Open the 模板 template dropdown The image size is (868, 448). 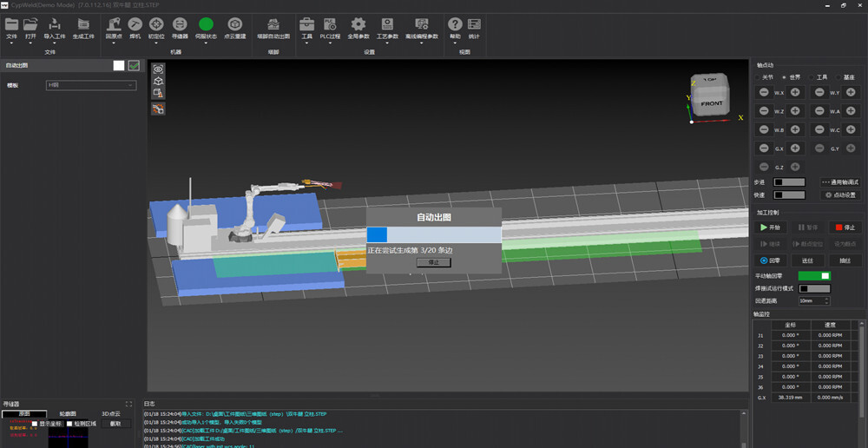pyautogui.click(x=91, y=85)
